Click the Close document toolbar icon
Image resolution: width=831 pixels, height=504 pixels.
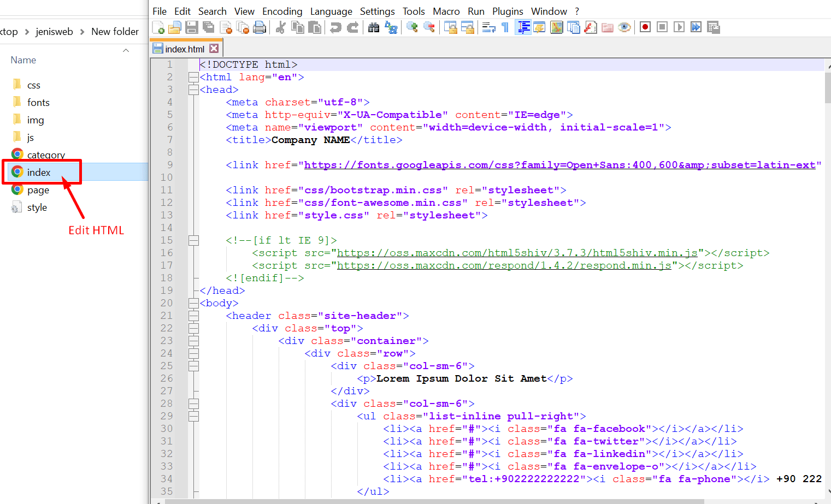226,27
